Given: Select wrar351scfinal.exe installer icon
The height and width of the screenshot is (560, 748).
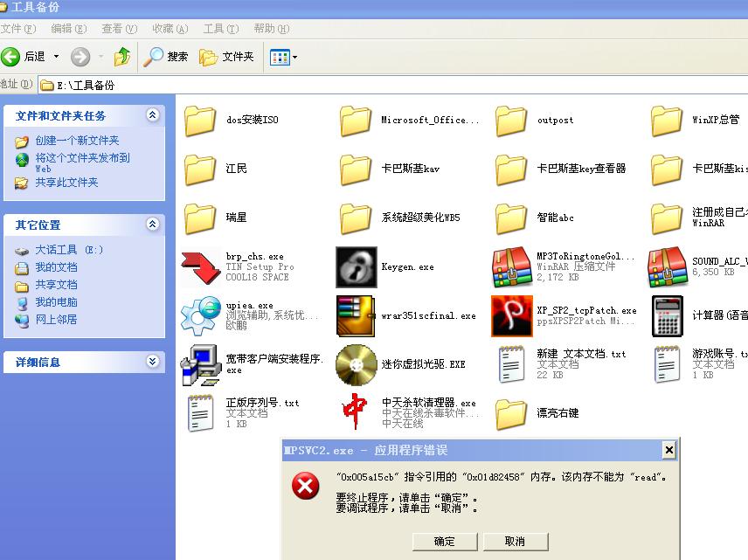Looking at the screenshot, I should click(x=357, y=315).
